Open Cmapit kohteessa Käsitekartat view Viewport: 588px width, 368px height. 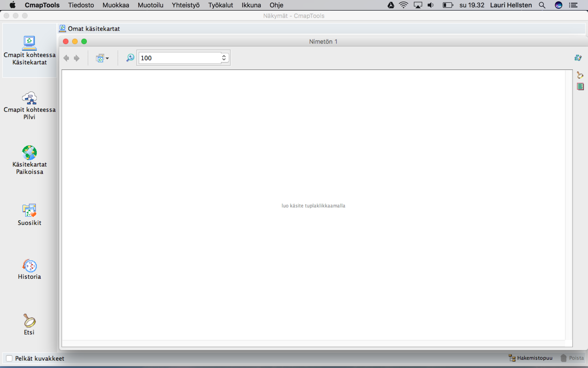29,50
